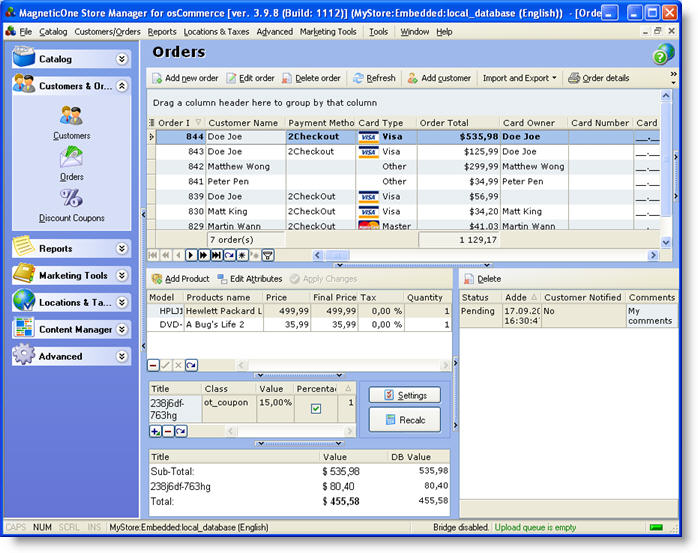
Task: Click the Pending status cell
Action: pyautogui.click(x=480, y=316)
